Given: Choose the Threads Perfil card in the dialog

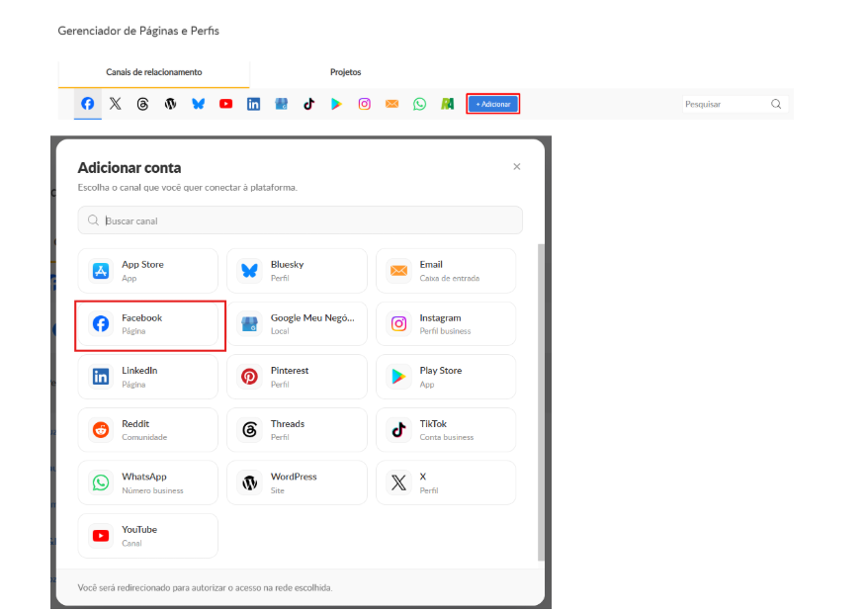Looking at the screenshot, I should click(297, 430).
